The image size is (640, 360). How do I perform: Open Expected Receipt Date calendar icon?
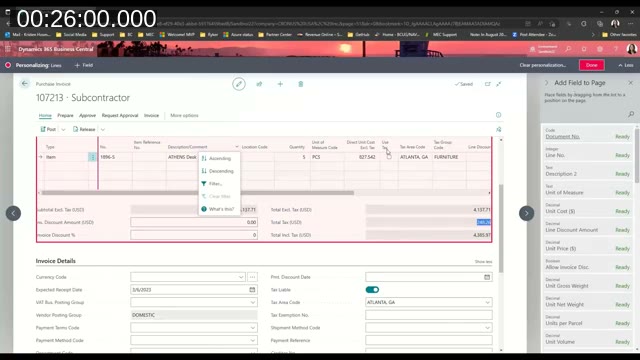point(252,290)
